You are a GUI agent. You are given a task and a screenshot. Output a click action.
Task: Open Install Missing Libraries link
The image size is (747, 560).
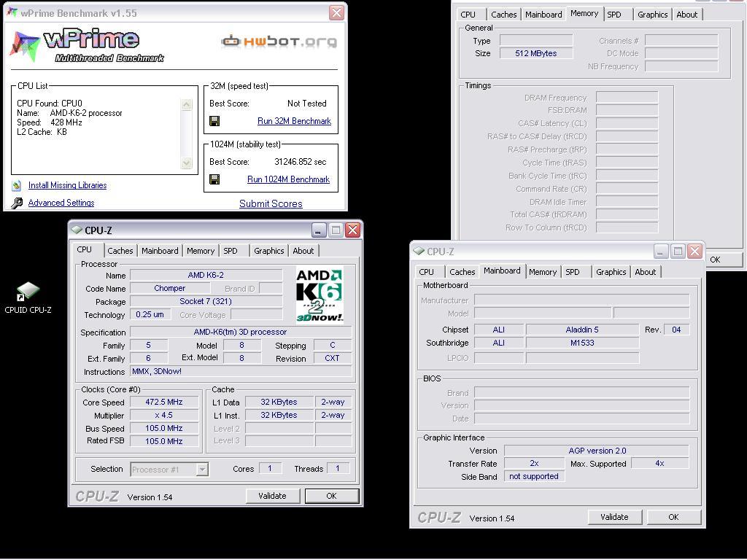click(x=67, y=185)
